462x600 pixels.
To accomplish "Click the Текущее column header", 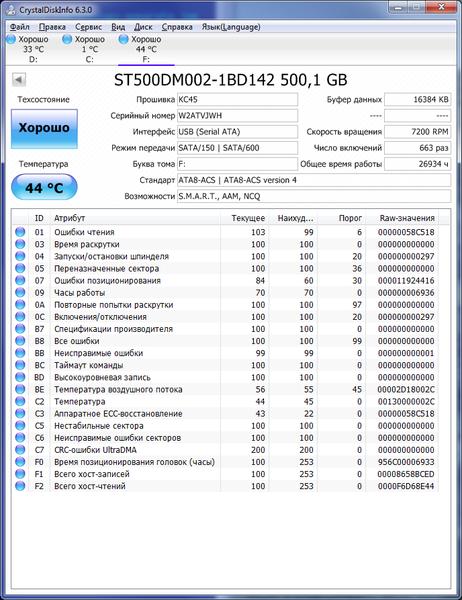I will [x=244, y=218].
